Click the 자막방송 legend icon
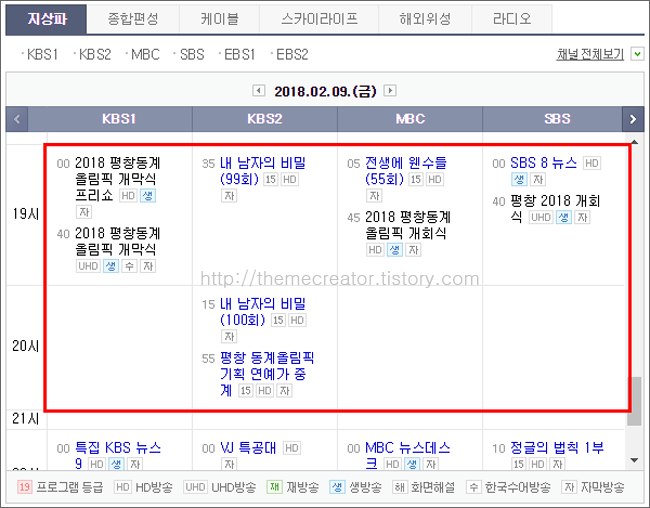 pos(569,486)
